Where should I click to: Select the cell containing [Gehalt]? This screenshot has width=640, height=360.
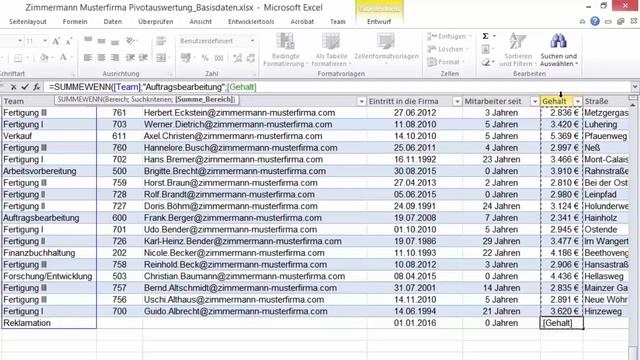click(561, 323)
